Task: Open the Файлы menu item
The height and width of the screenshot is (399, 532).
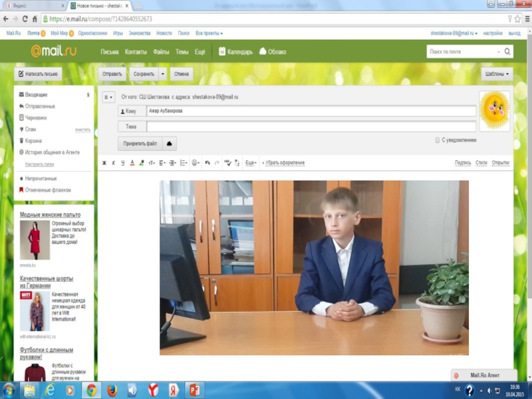Action: pos(161,52)
